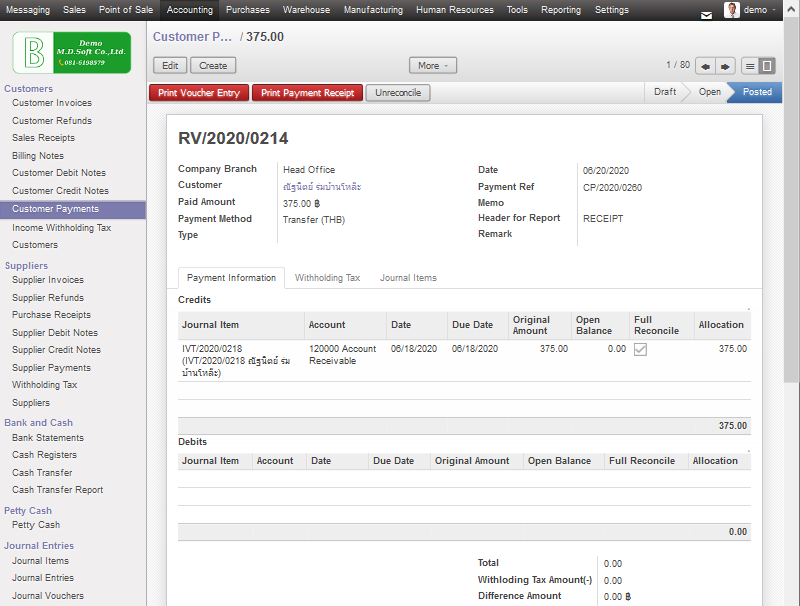Open Purchase Receipts in sidebar

(x=51, y=315)
